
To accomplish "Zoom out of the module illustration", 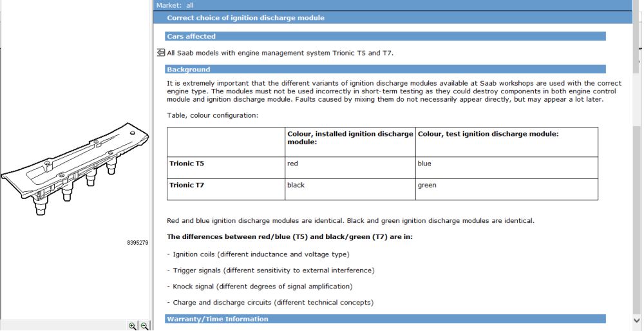I will click(144, 326).
